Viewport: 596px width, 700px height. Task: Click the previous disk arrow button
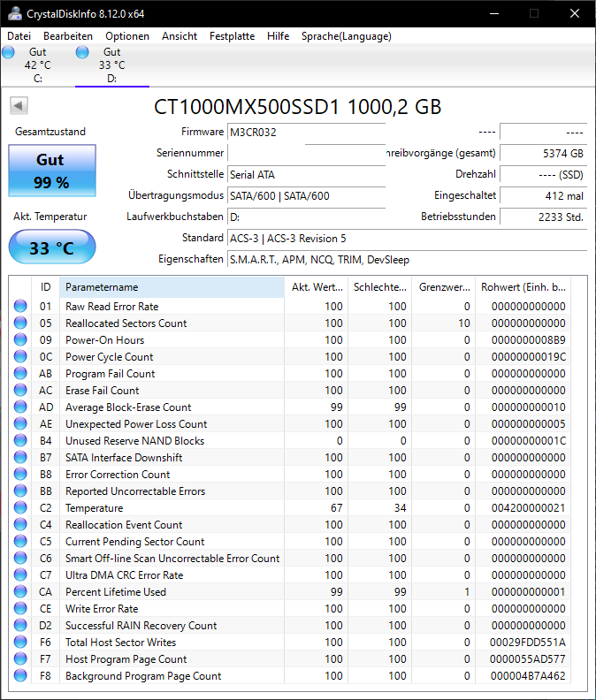19,106
